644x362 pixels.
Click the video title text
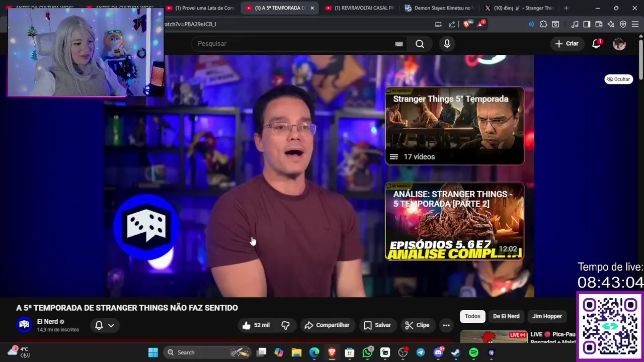pos(127,308)
